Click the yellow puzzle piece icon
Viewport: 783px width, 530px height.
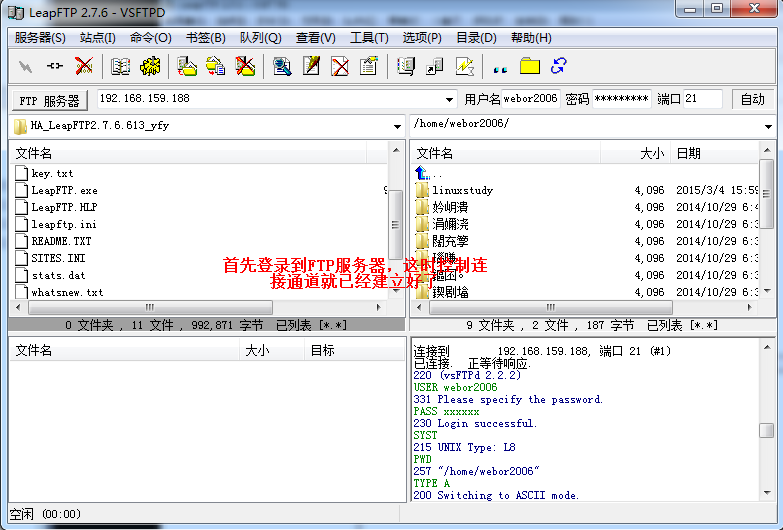[150, 66]
